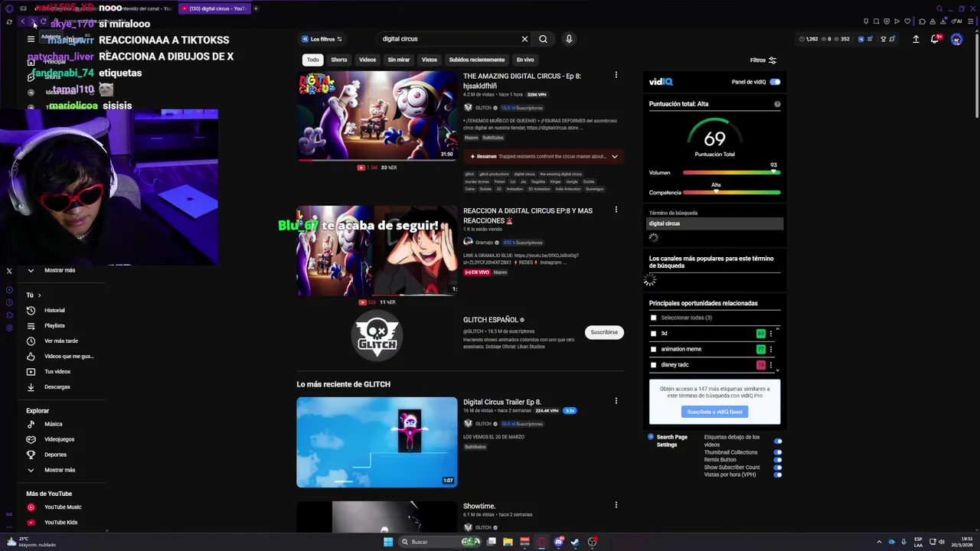Clear the search box with the X

524,39
